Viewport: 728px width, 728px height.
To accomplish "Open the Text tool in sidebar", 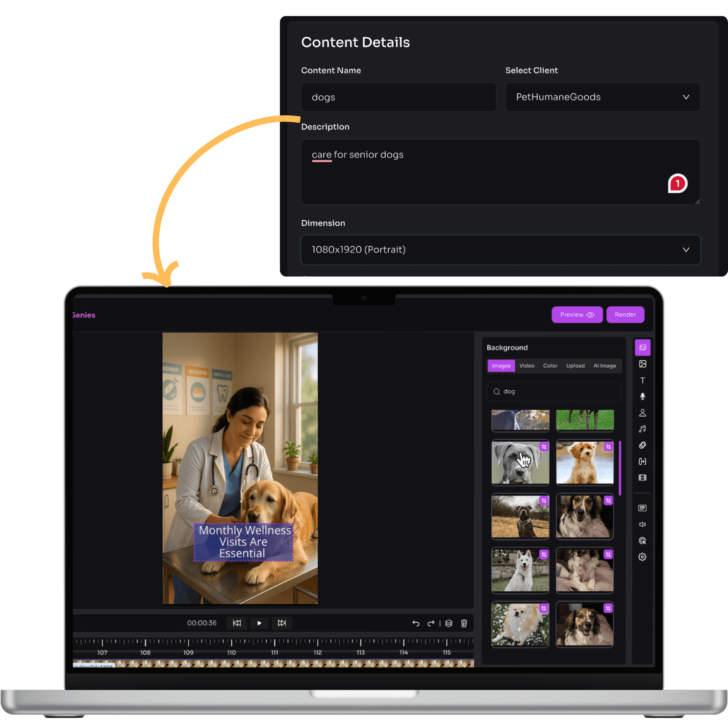I will [x=642, y=380].
